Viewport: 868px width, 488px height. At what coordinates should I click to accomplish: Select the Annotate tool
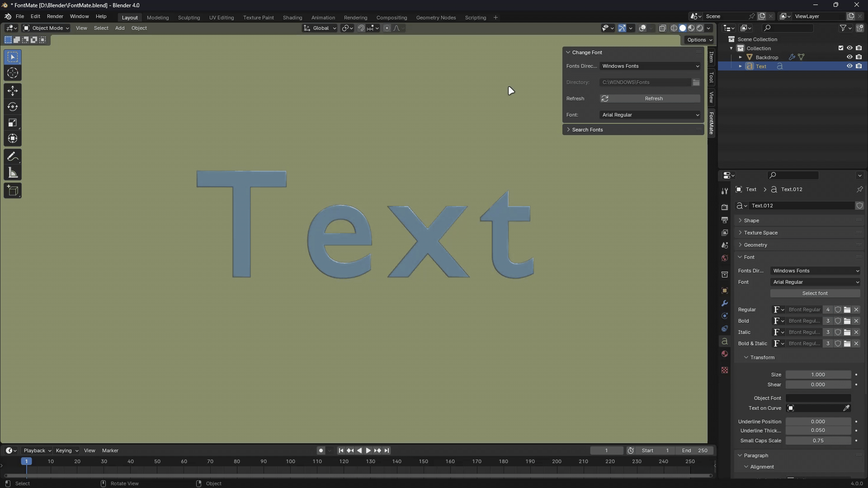click(13, 157)
